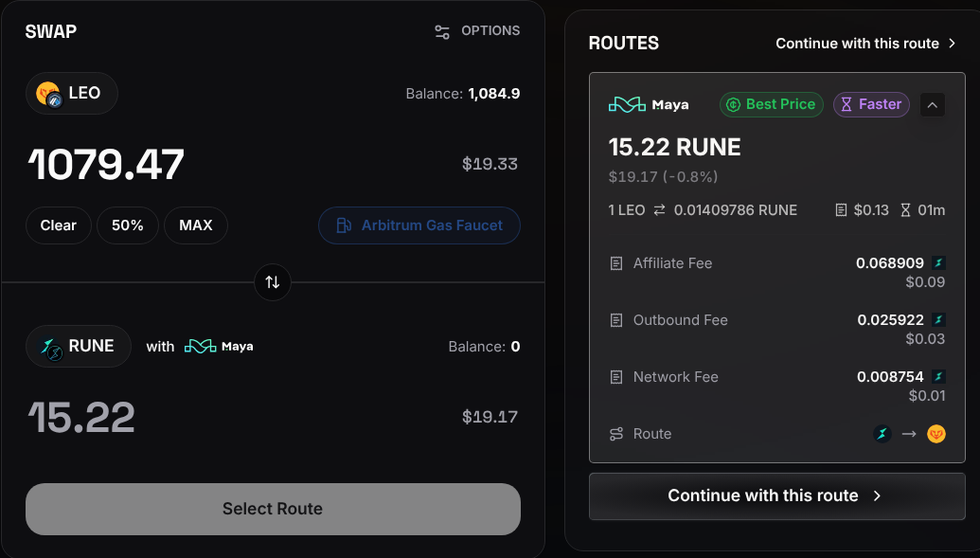Click the top Continue with this route link
Viewport: 980px width, 558px height.
point(866,44)
